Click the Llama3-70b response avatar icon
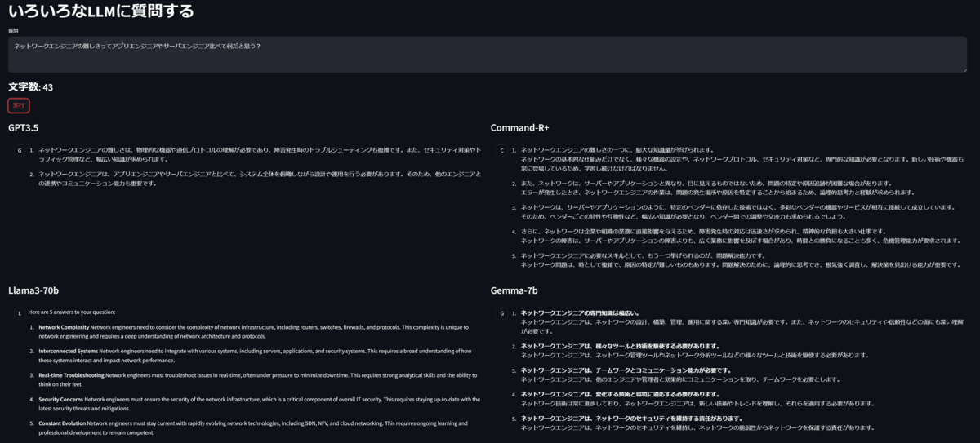Viewport: 980px width, 443px height. (20, 312)
